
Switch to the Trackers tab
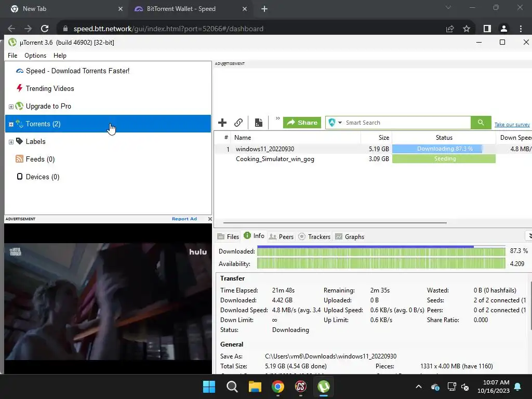click(314, 237)
